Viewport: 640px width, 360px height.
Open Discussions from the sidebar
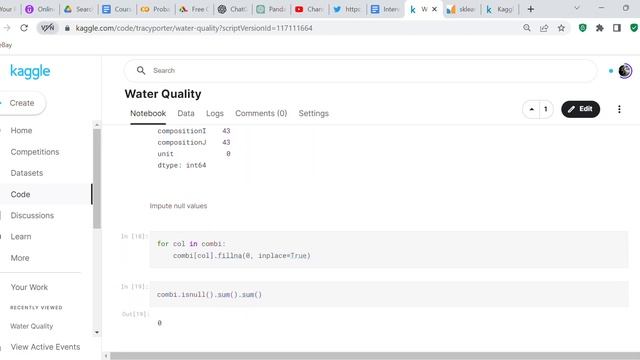32,216
